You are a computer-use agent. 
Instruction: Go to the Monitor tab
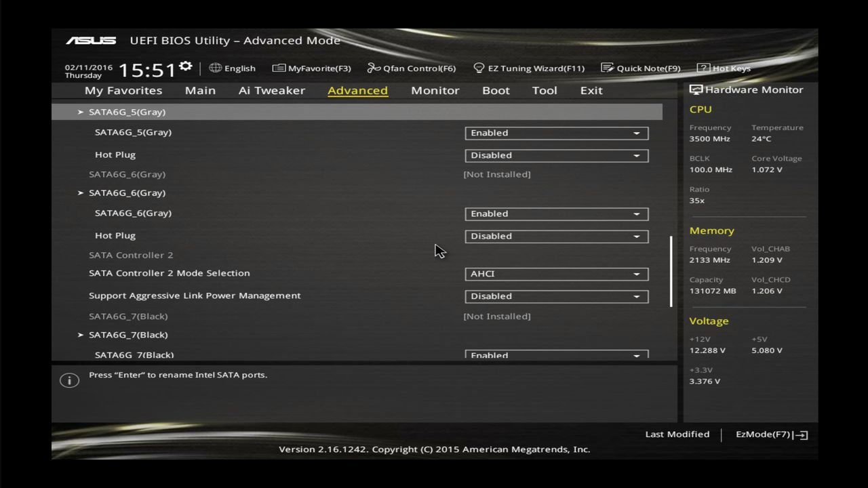pyautogui.click(x=435, y=90)
